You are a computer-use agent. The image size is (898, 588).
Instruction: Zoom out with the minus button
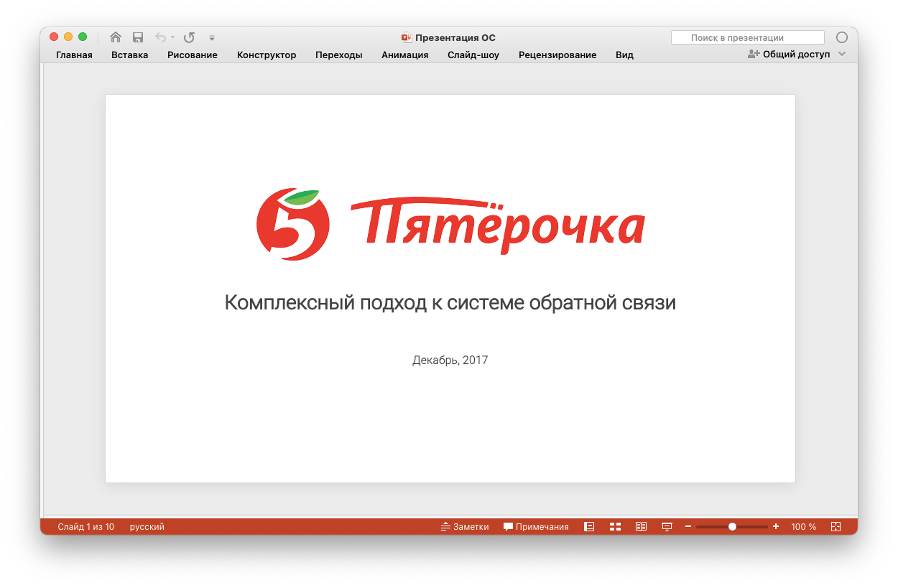pyautogui.click(x=688, y=527)
